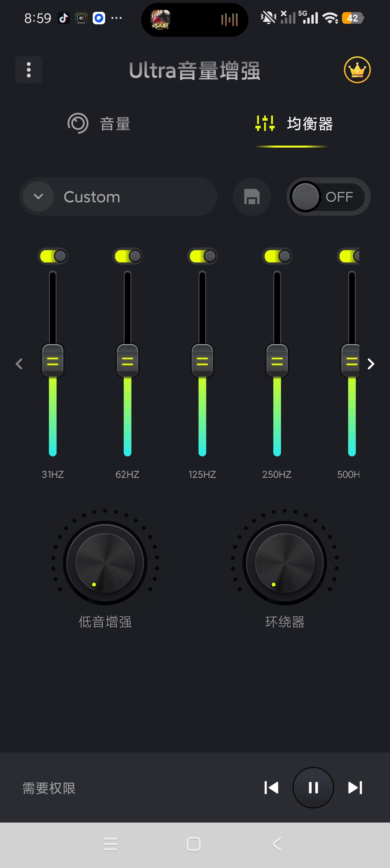Viewport: 390px width, 868px height.
Task: Tap the muted bell status icon
Action: pyautogui.click(x=268, y=18)
